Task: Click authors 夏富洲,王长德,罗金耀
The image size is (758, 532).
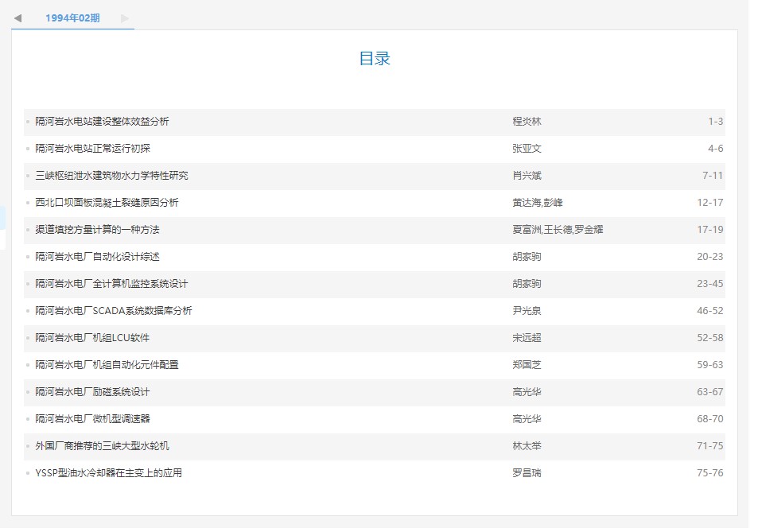Action: (558, 230)
